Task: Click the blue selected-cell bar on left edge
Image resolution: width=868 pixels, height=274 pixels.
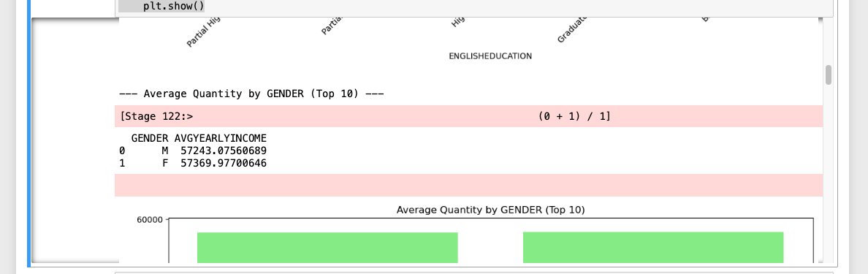Action: (28, 133)
